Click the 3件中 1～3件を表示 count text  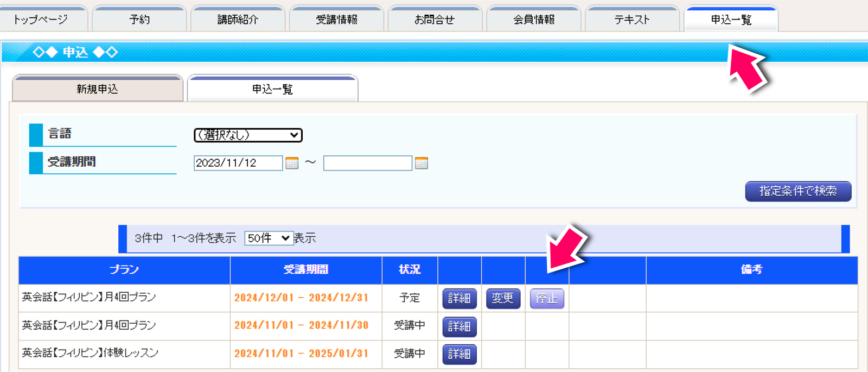coord(185,238)
